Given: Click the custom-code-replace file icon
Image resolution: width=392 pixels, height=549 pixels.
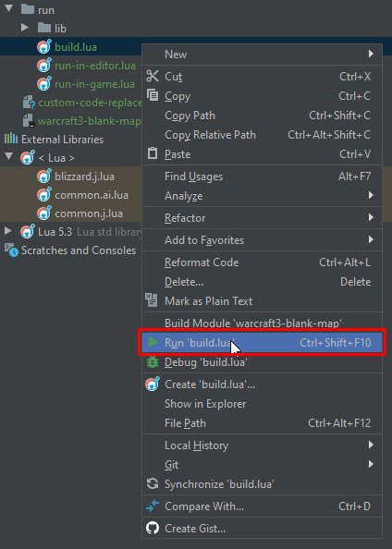Looking at the screenshot, I should (29, 103).
